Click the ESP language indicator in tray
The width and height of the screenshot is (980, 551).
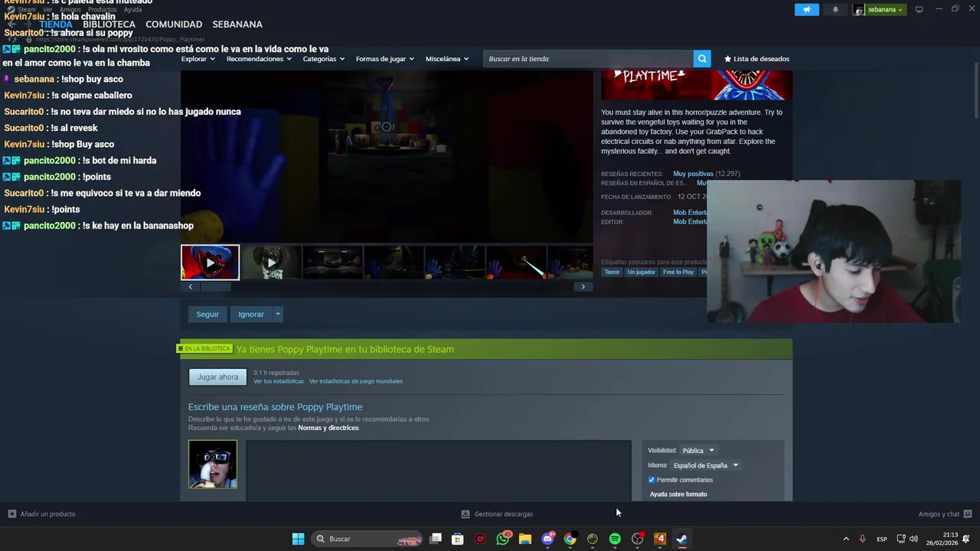(882, 539)
